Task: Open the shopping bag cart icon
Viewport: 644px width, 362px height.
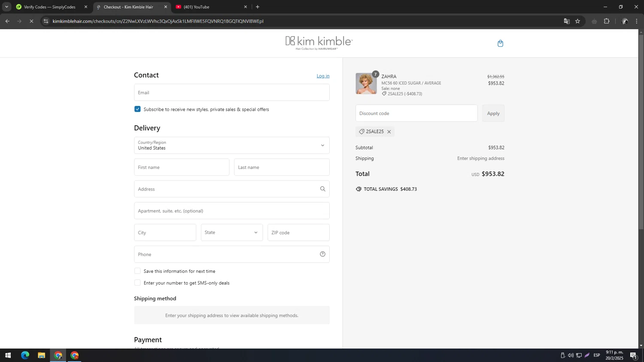Action: click(x=500, y=43)
